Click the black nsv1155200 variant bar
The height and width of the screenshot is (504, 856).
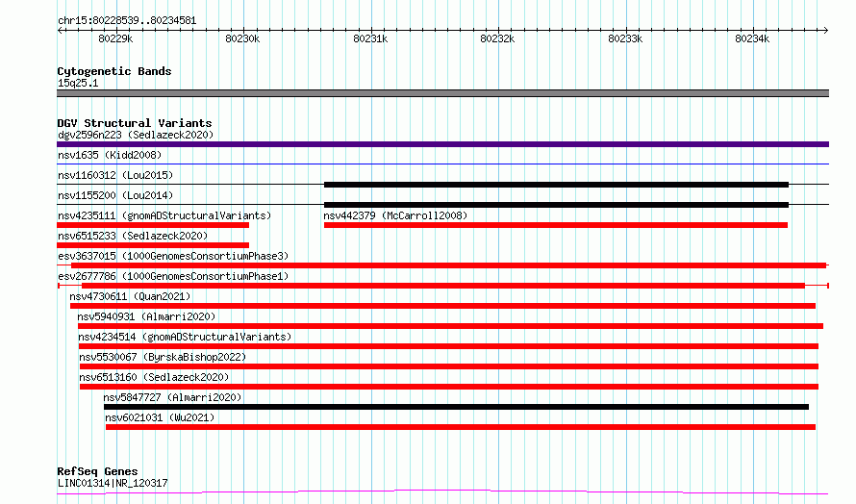click(556, 205)
